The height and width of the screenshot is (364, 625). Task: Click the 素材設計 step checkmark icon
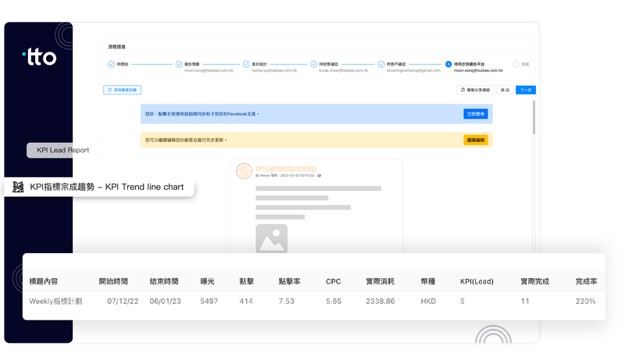click(x=245, y=64)
